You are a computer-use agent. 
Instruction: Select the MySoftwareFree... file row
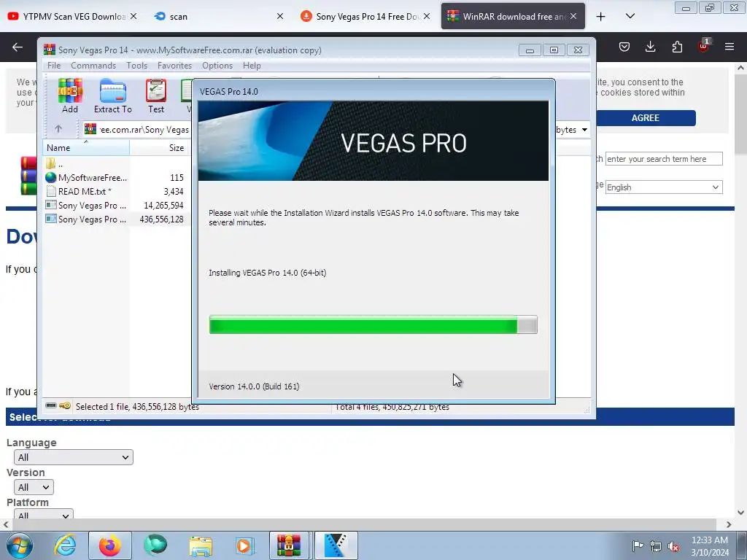[115, 178]
